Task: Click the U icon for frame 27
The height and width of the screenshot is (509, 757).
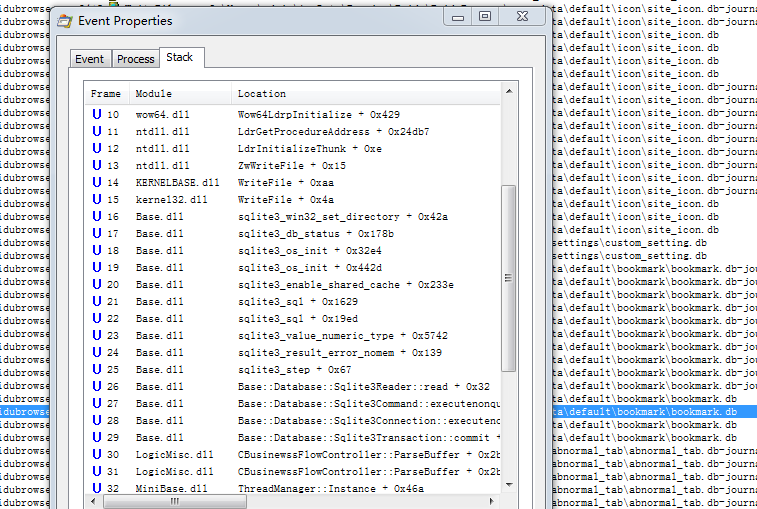Action: [x=97, y=403]
